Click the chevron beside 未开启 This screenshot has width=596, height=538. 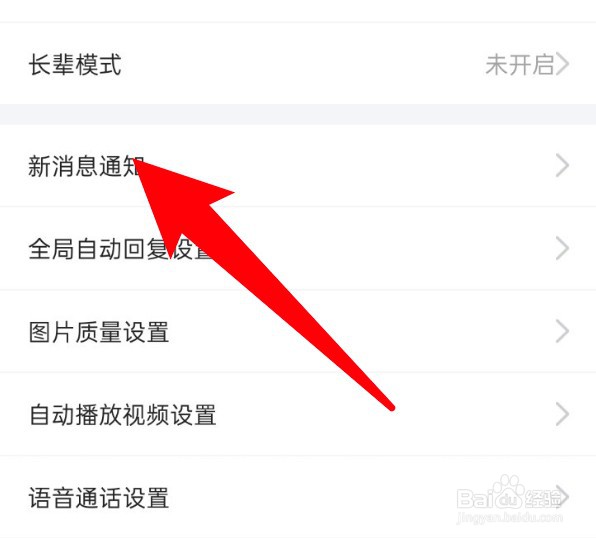(x=563, y=64)
